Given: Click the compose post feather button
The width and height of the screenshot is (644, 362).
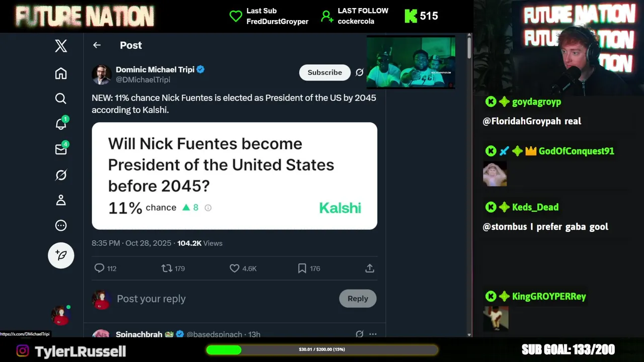Looking at the screenshot, I should point(61,255).
